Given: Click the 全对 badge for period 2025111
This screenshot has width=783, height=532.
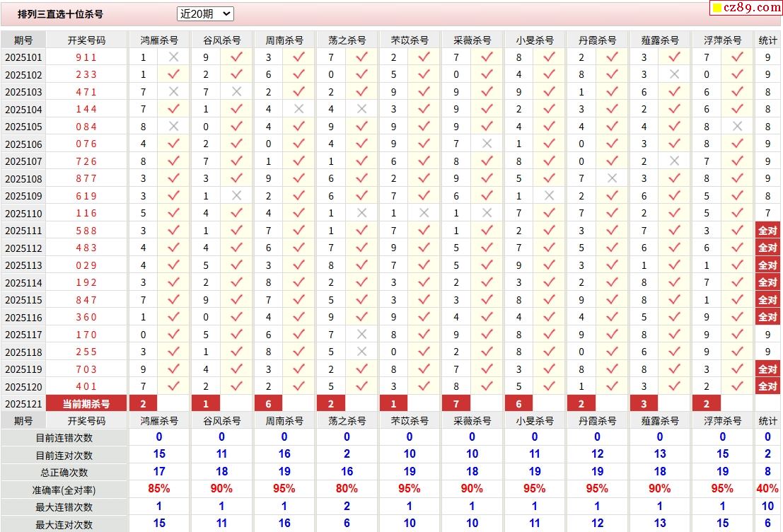Looking at the screenshot, I should click(x=767, y=231).
